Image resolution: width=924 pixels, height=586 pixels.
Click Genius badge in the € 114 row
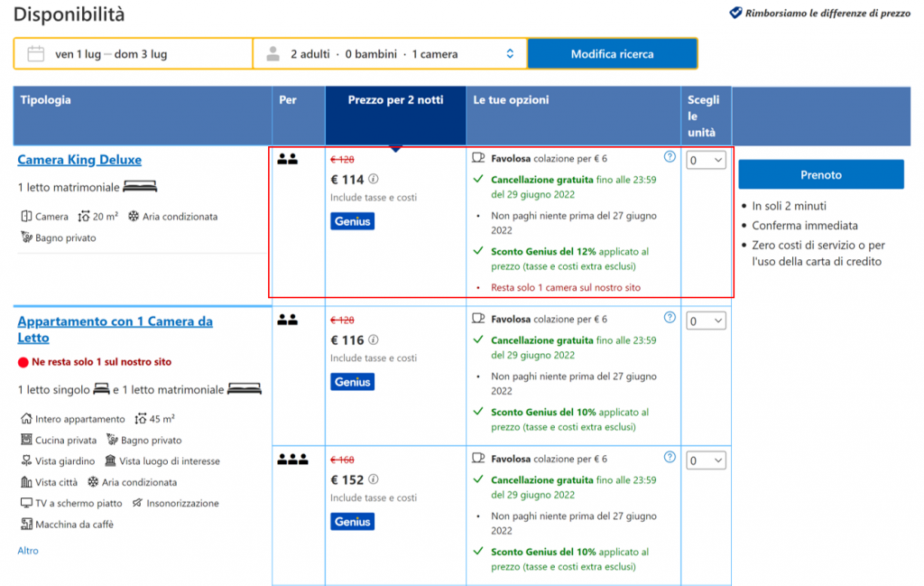[x=352, y=221]
